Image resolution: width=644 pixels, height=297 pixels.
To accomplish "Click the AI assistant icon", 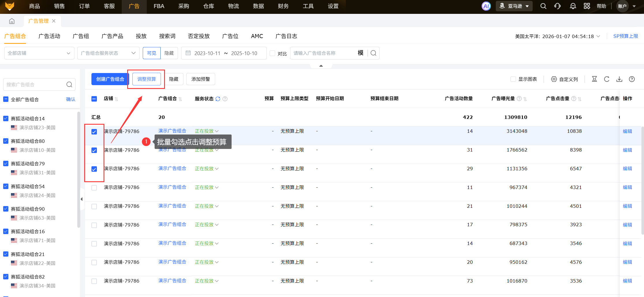I will pos(486,6).
